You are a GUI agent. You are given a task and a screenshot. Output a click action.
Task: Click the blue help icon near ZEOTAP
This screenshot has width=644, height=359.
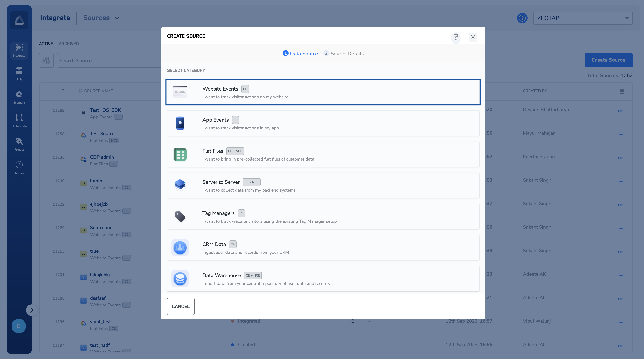click(x=522, y=18)
